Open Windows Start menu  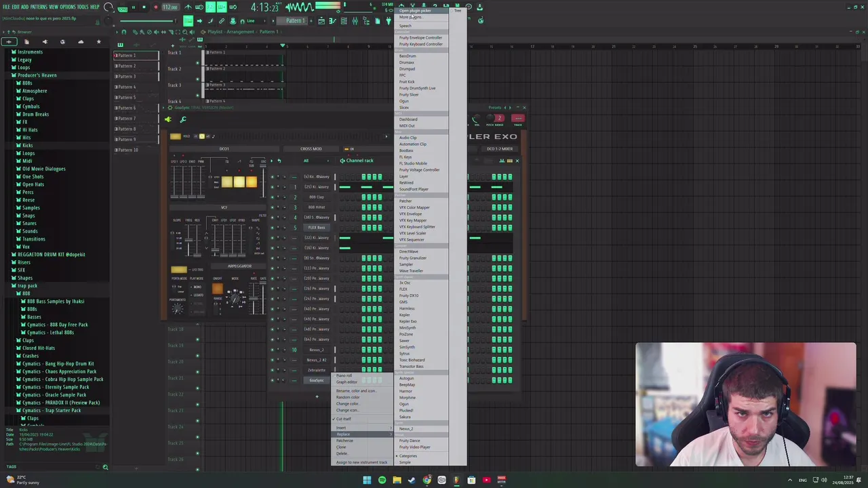[367, 480]
